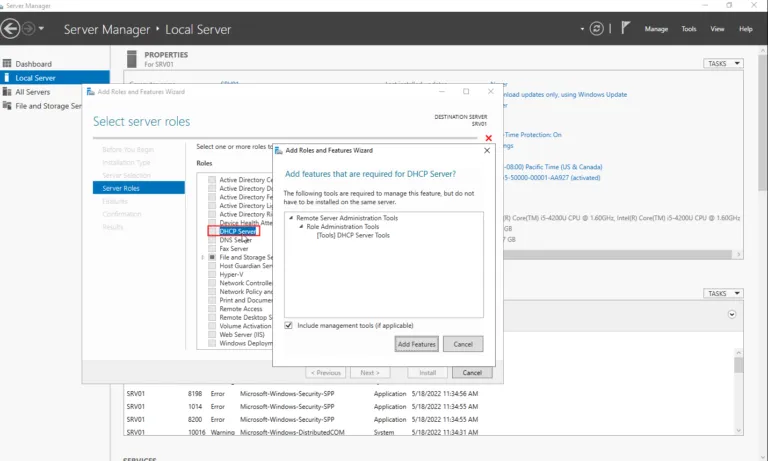
Task: Select the Server Roles wizard step
Action: 139,188
